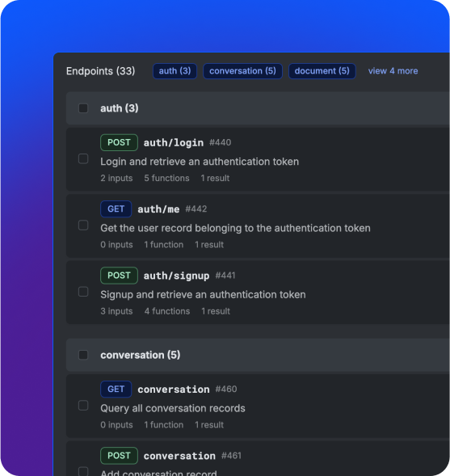Click the Endpoints (33) heading
Screen dimensions: 450x476
coord(100,71)
